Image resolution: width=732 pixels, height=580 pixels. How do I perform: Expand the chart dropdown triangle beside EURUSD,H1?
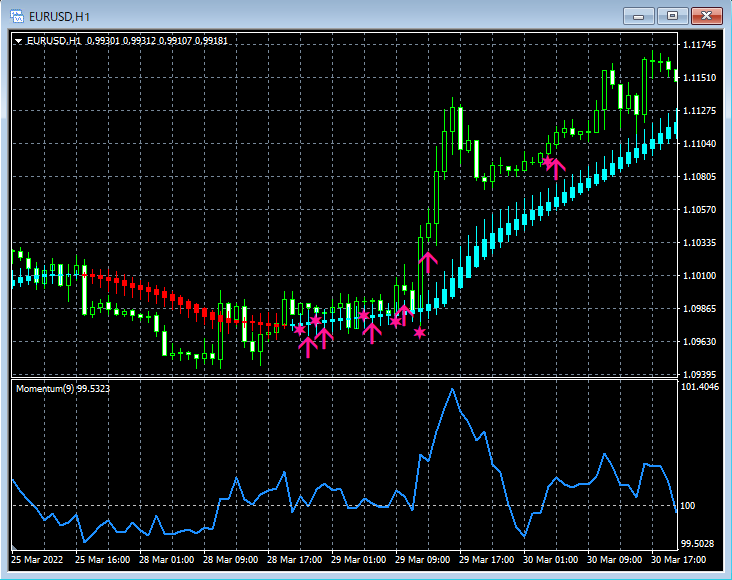tap(19, 41)
